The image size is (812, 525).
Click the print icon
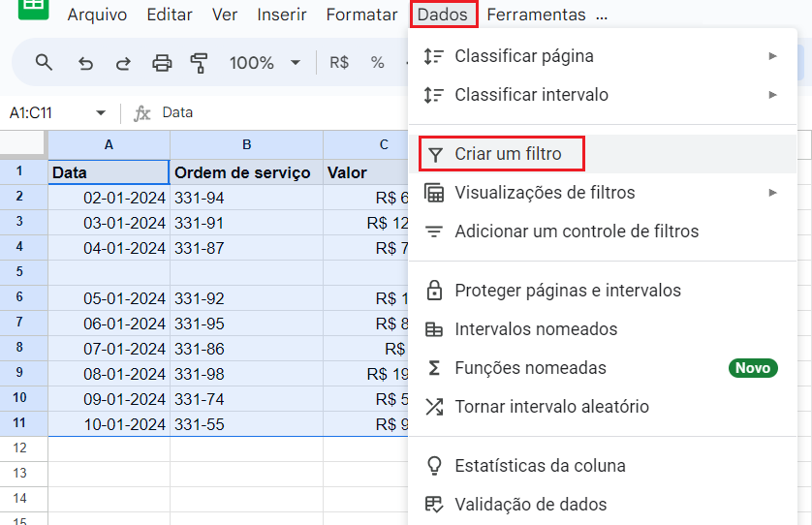tap(162, 63)
